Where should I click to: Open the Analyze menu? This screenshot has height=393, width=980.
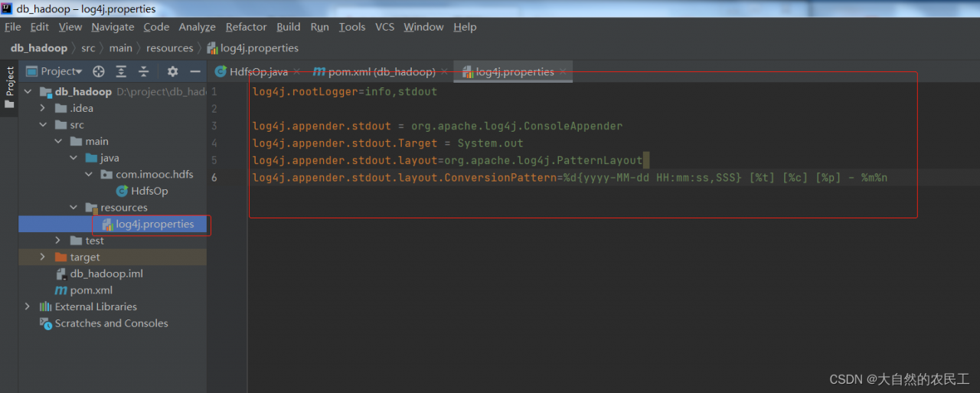pyautogui.click(x=198, y=27)
